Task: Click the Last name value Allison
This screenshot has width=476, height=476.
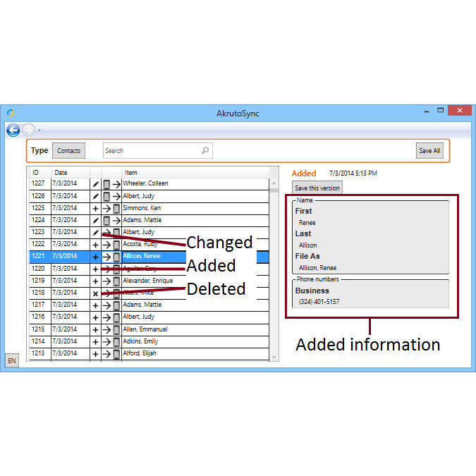Action: coord(307,245)
